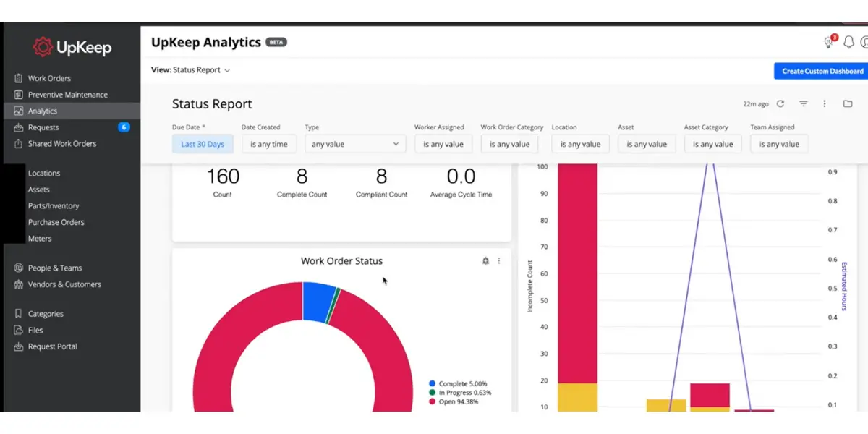This screenshot has width=868, height=434.
Task: Click the 0.0 Average Cycle Time value
Action: (x=461, y=176)
